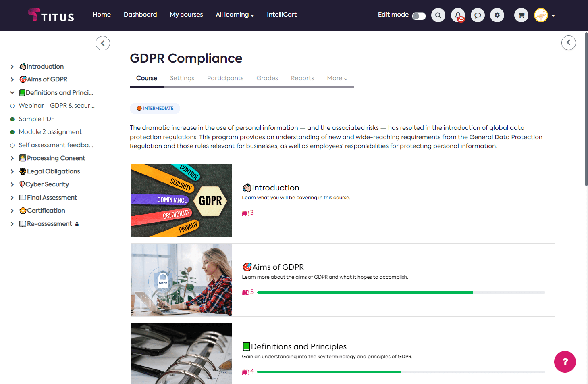Open the search icon in header
The image size is (588, 384).
click(x=438, y=15)
